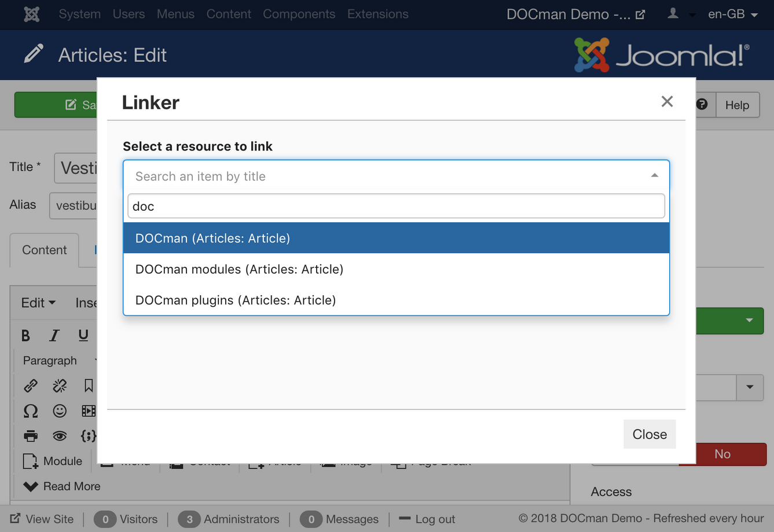Open the green status dropdown on right

click(x=749, y=320)
